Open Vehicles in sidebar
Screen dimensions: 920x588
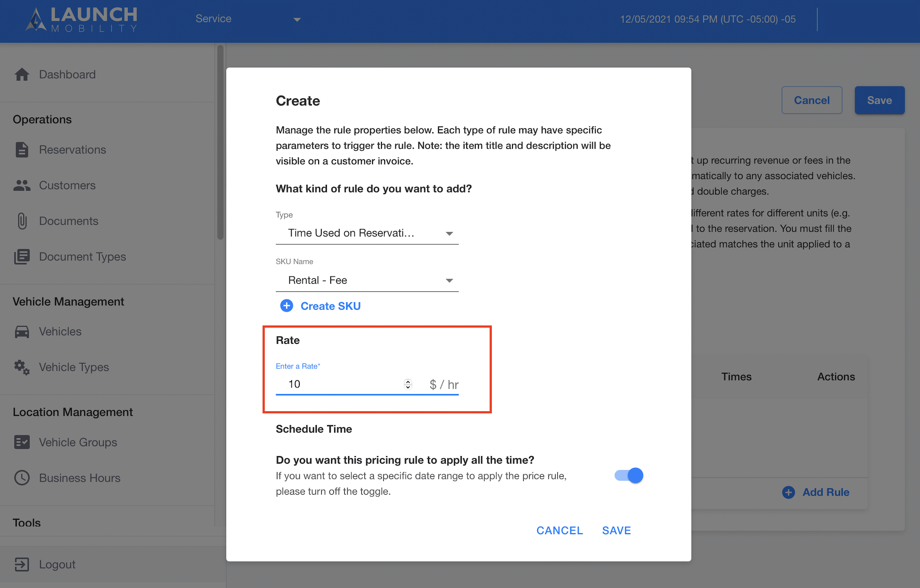60,332
